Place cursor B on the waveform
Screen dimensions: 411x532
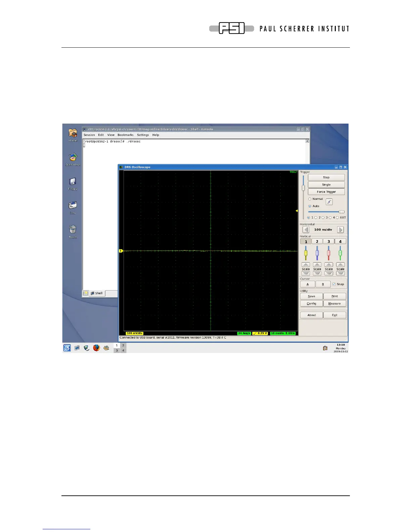point(323,284)
